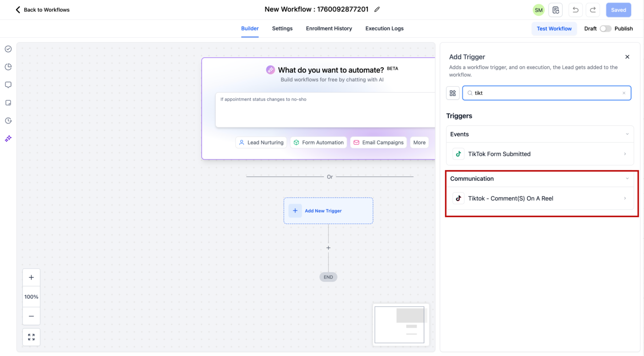Collapse the Events trigger section

pyautogui.click(x=627, y=134)
